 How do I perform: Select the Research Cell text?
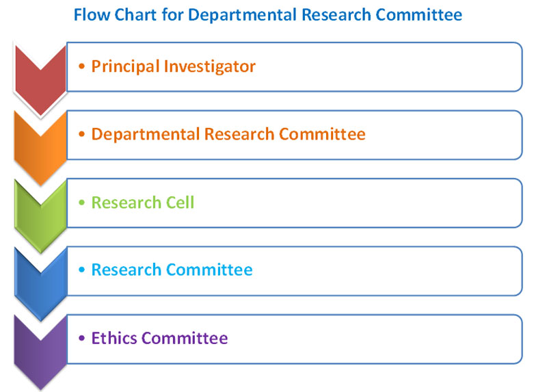tap(143, 202)
